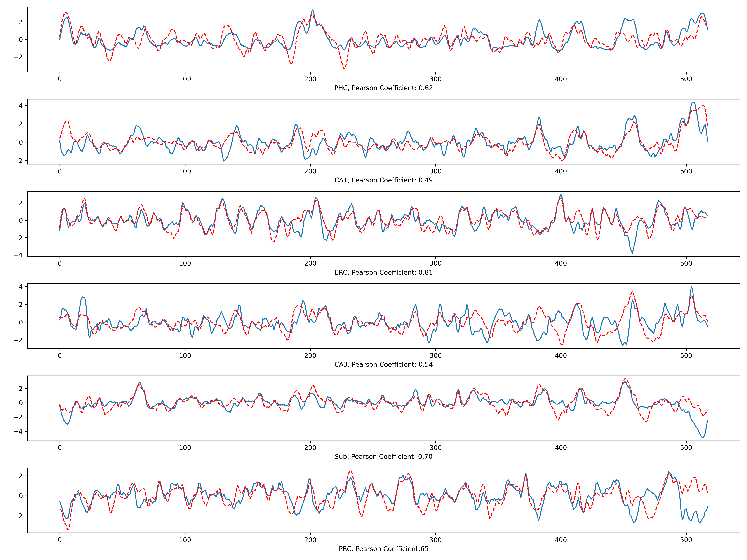
Task: Click the "ERC, Pearson Coefficient: 0.81" label
Action: coord(383,272)
